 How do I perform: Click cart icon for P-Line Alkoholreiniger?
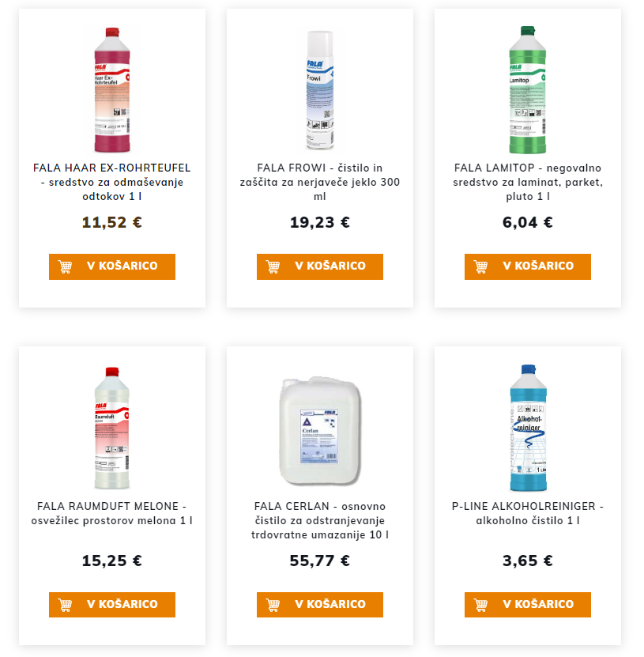tap(481, 604)
